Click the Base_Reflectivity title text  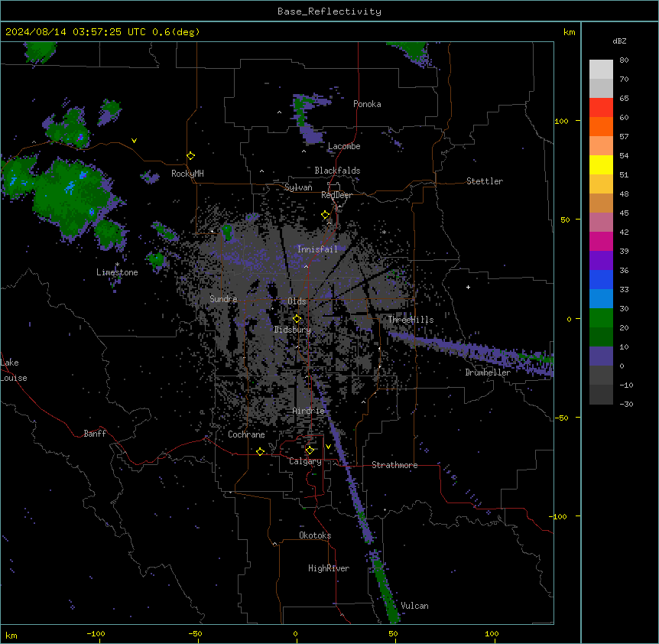[x=329, y=11]
